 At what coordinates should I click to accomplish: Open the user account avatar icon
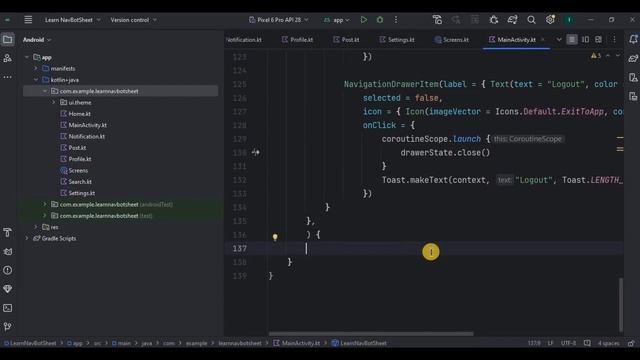point(569,20)
